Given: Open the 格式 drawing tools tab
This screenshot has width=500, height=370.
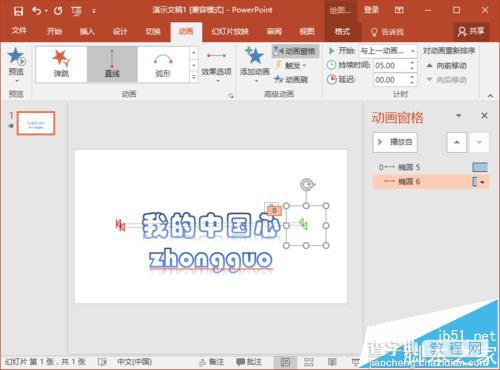Looking at the screenshot, I should (342, 32).
